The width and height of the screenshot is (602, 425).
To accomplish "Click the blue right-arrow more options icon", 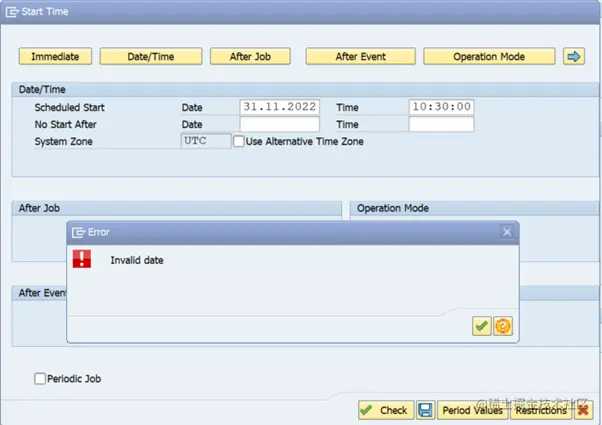I will point(574,56).
